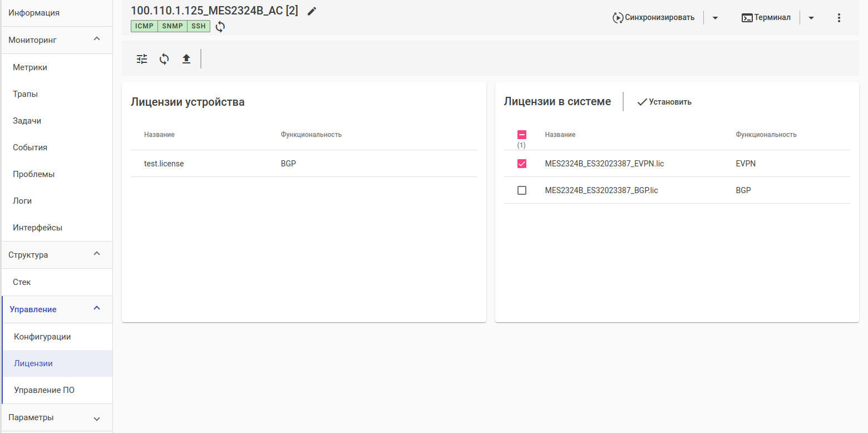Click the pencil edit icon beside device name
Image resolution: width=868 pixels, height=433 pixels.
point(312,11)
